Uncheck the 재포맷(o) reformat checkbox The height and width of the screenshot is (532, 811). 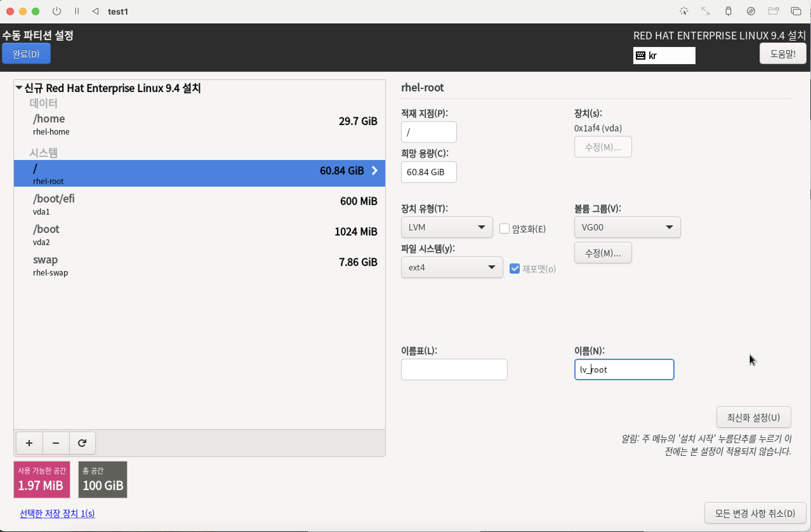[514, 269]
